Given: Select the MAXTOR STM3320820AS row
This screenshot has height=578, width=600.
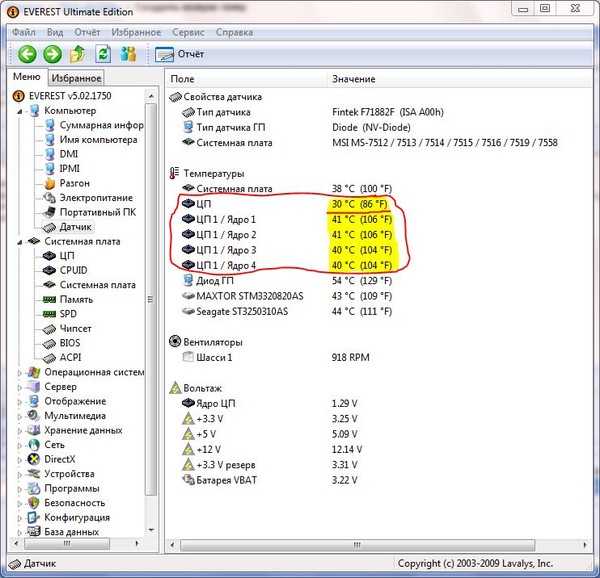Looking at the screenshot, I should [287, 296].
